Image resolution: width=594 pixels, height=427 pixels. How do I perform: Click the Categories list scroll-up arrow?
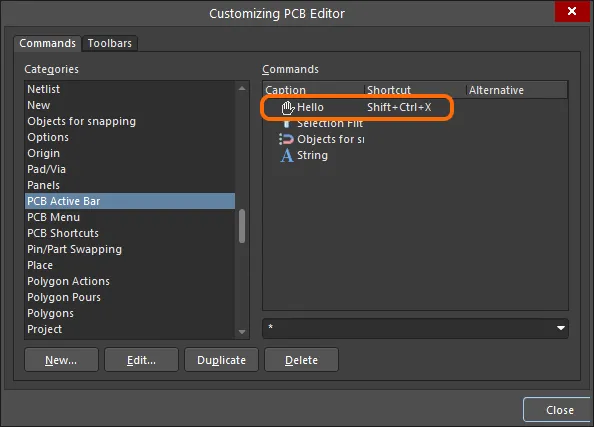pyautogui.click(x=242, y=89)
